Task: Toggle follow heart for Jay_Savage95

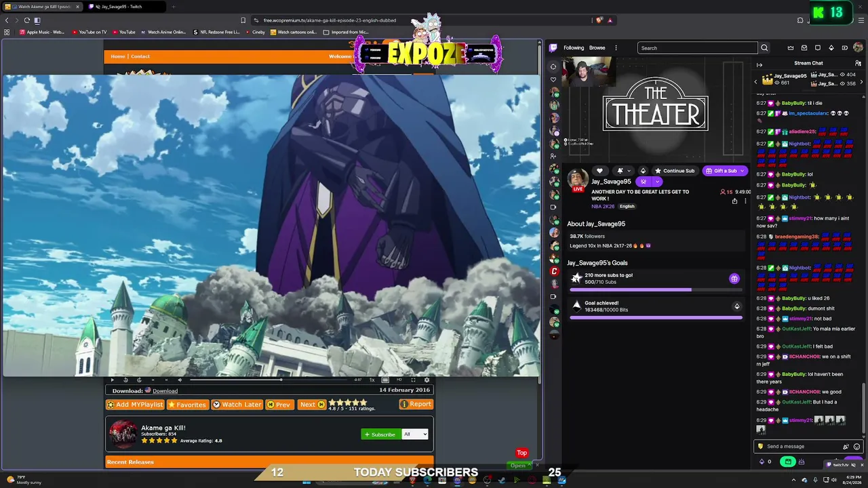Action: 599,171
